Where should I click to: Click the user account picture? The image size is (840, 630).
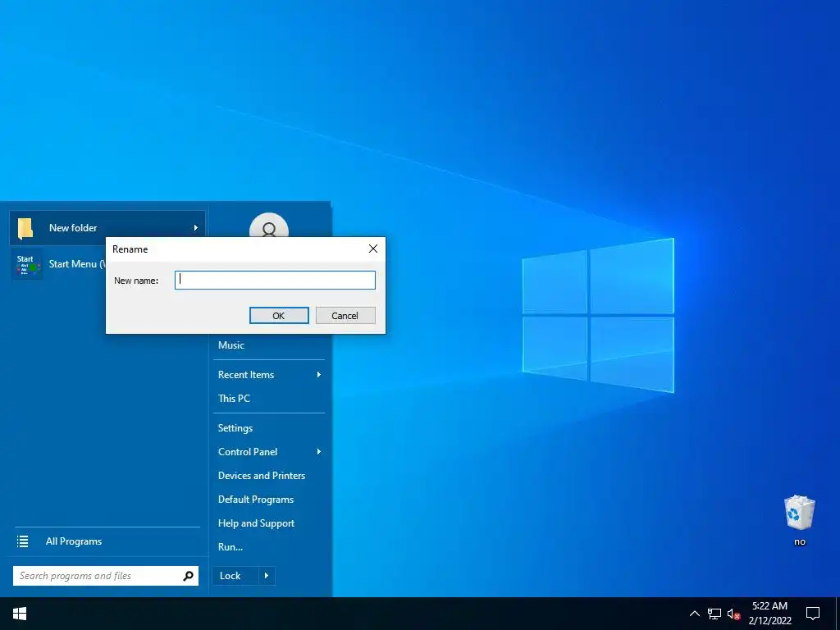click(x=269, y=226)
